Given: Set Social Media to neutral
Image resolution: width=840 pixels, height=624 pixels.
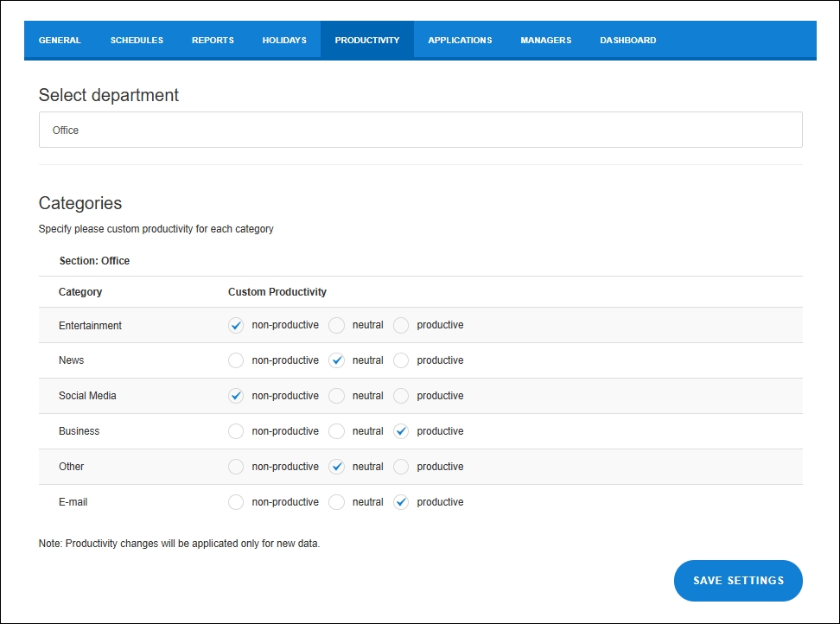Looking at the screenshot, I should [337, 396].
